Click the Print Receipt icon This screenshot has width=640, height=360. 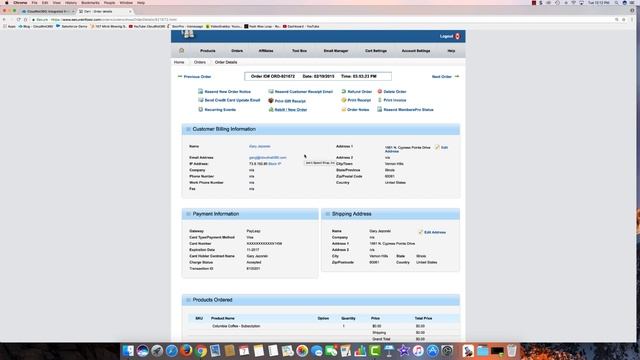pyautogui.click(x=344, y=100)
